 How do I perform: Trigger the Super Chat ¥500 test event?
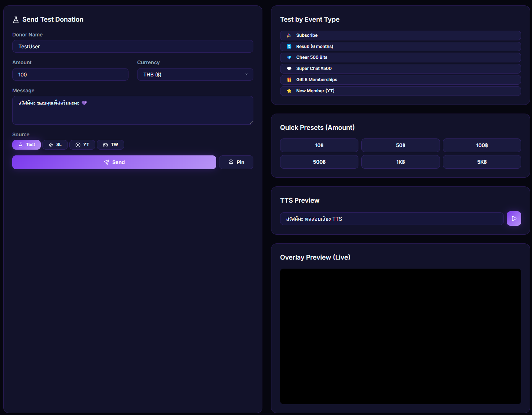click(401, 69)
